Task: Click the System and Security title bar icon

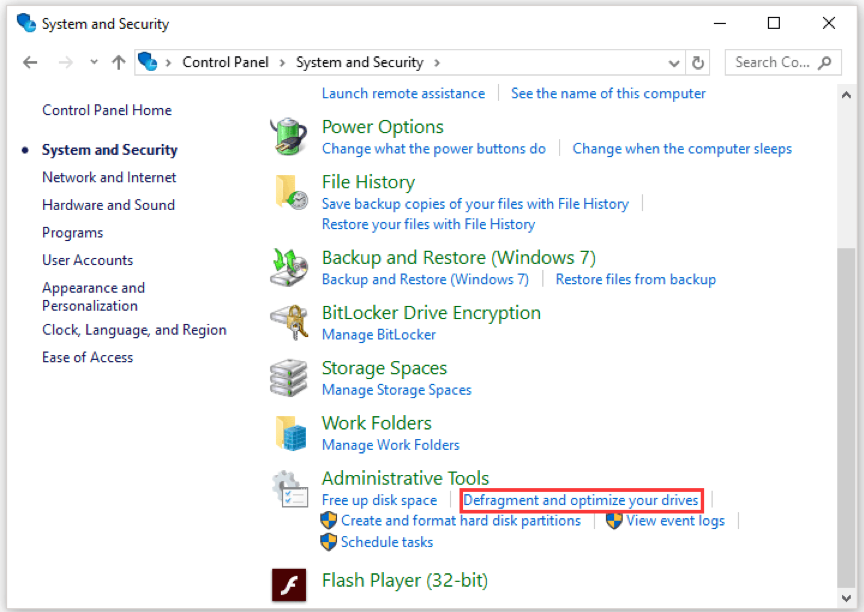Action: tap(26, 23)
